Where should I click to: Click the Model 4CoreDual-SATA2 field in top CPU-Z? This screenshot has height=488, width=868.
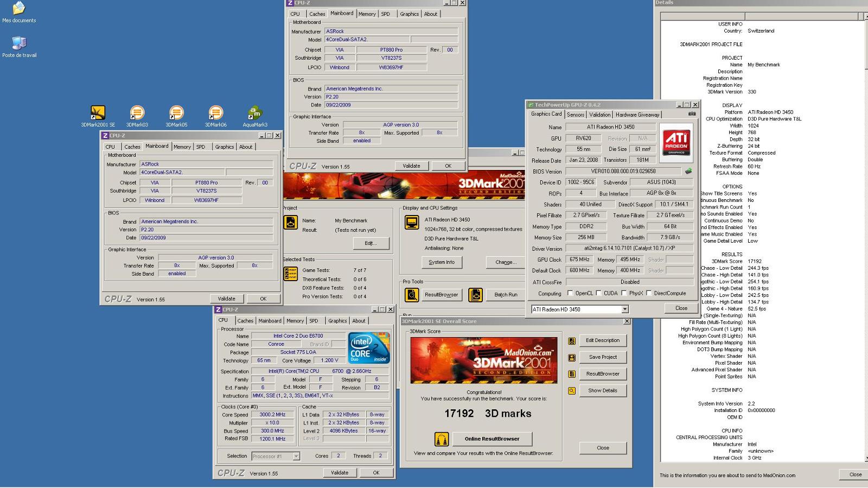pos(367,40)
